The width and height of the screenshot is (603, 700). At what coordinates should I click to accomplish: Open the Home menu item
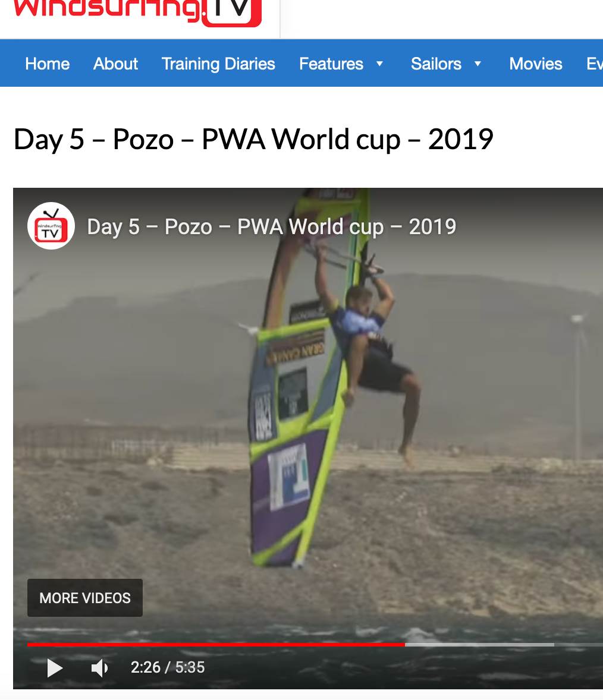(48, 64)
